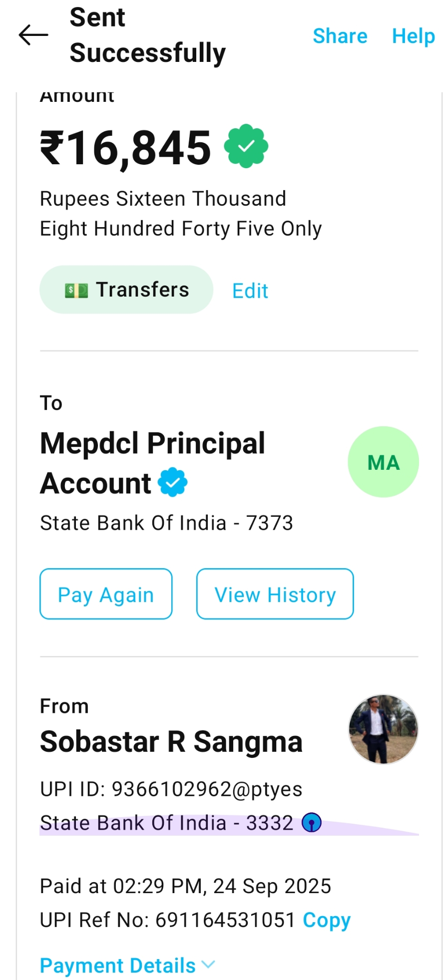Tap the Mepdcl Principal Account name
Viewport: 447px width, 980px height.
[x=152, y=462]
